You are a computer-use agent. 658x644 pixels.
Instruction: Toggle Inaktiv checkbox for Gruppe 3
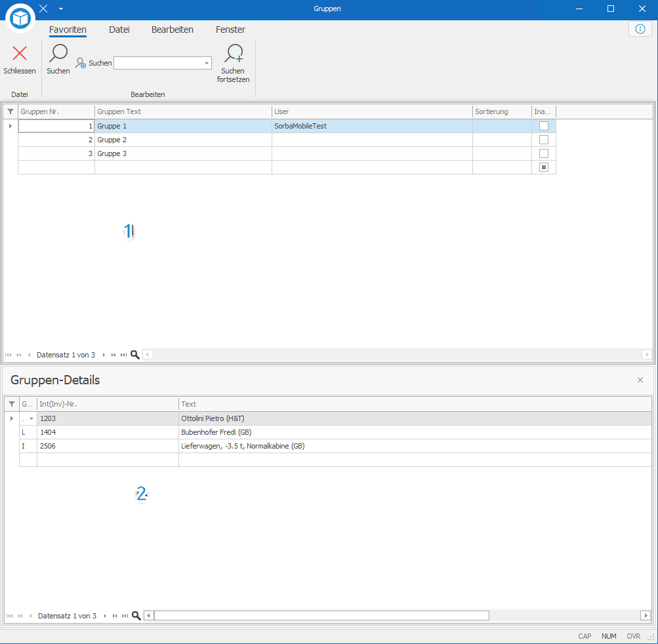[544, 153]
